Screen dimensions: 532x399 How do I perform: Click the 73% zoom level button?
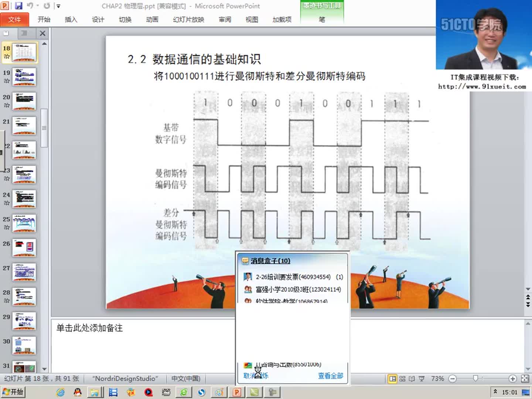point(437,379)
